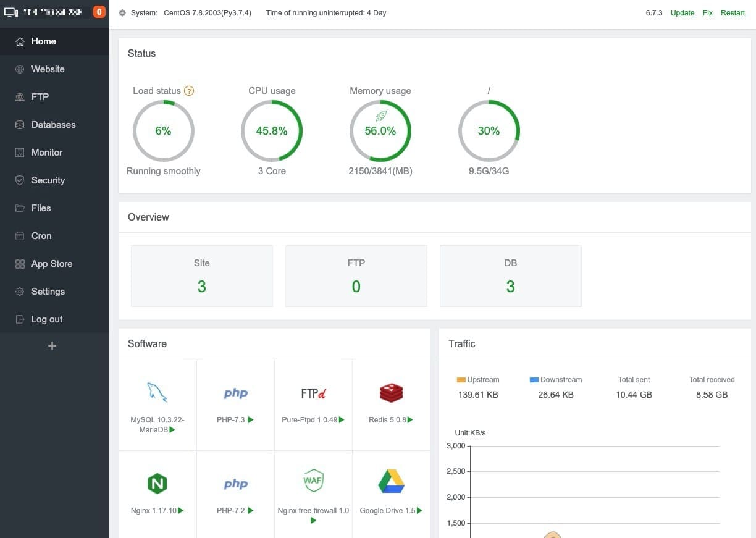Viewport: 756px width, 538px height.
Task: Go to the App Store menu item
Action: 52,264
